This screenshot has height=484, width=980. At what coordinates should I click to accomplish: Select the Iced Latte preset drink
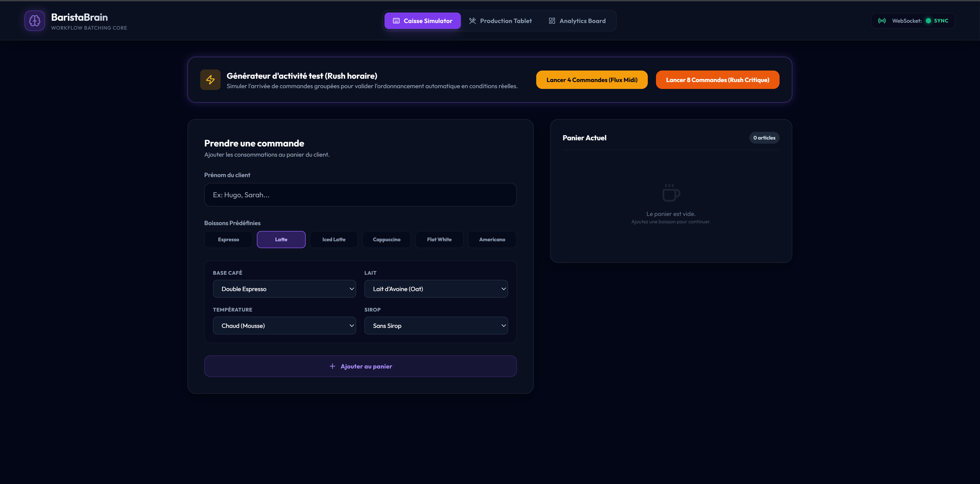[334, 239]
